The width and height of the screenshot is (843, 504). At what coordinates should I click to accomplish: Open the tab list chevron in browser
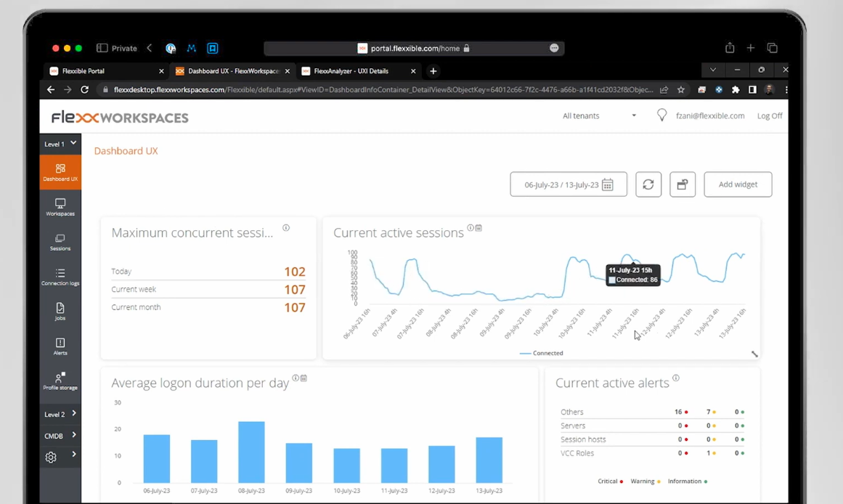[713, 70]
